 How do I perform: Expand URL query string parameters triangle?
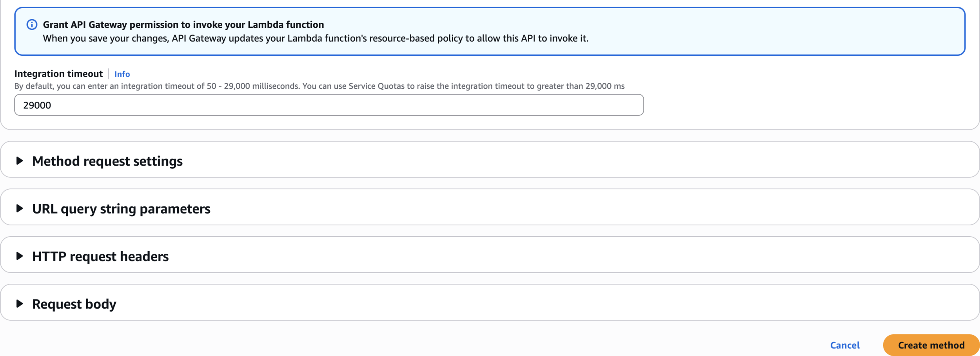[19, 208]
